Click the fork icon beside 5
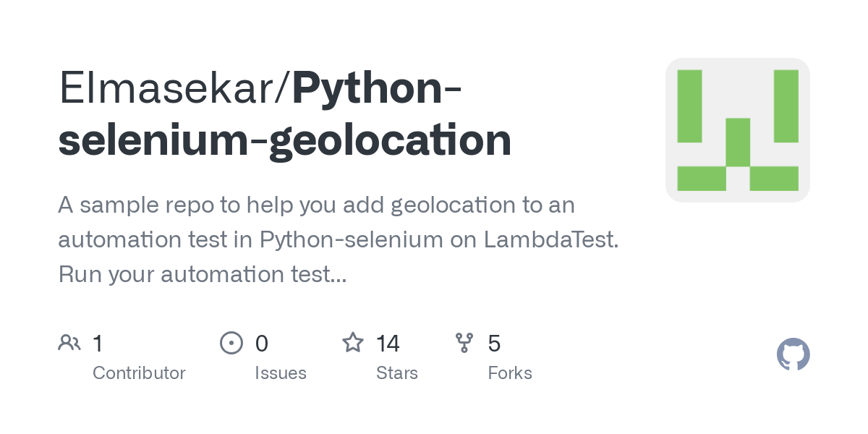868x434 pixels. click(464, 342)
